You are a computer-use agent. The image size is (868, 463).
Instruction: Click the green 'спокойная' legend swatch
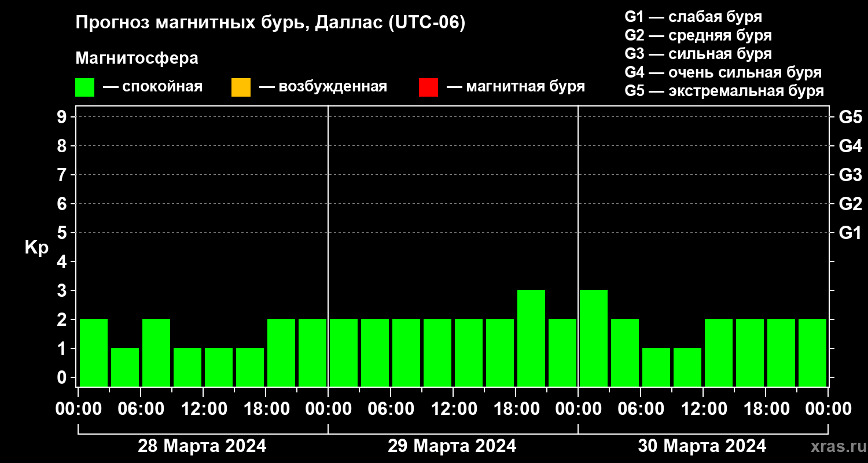pos(84,87)
